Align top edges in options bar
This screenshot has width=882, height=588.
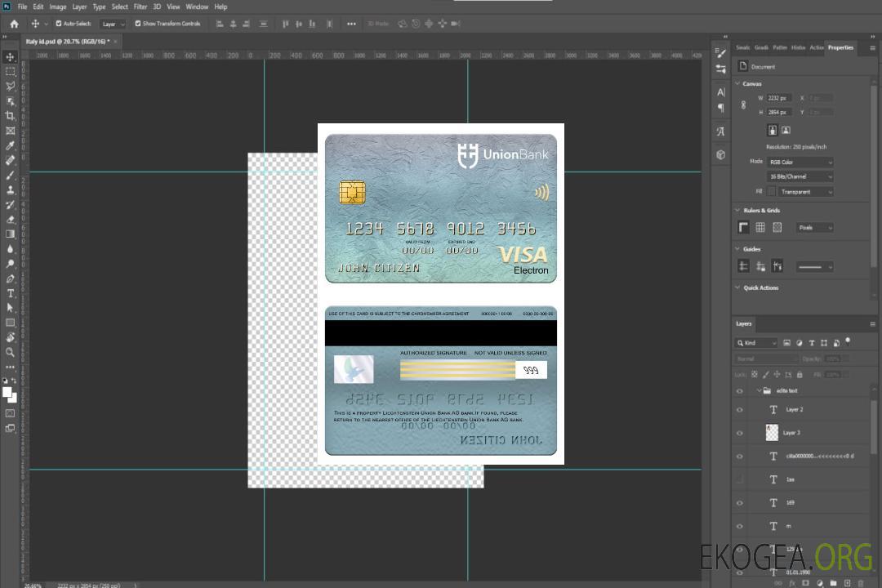point(285,24)
